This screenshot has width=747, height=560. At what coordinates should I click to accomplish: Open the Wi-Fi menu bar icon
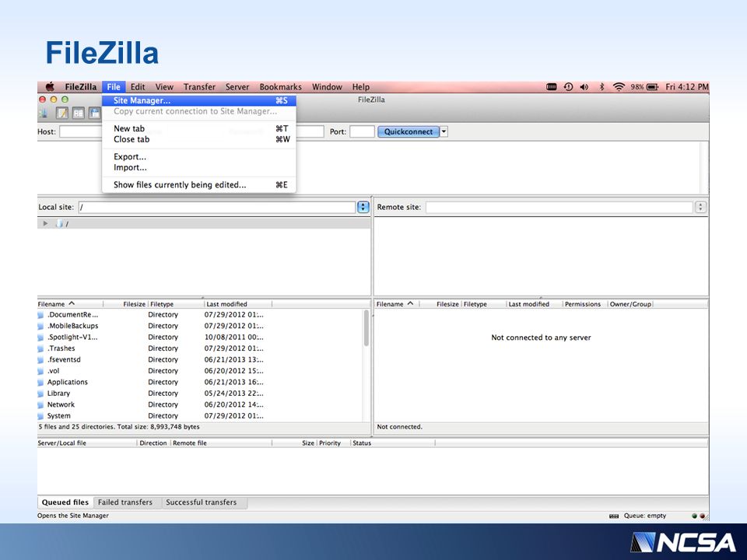(x=619, y=86)
